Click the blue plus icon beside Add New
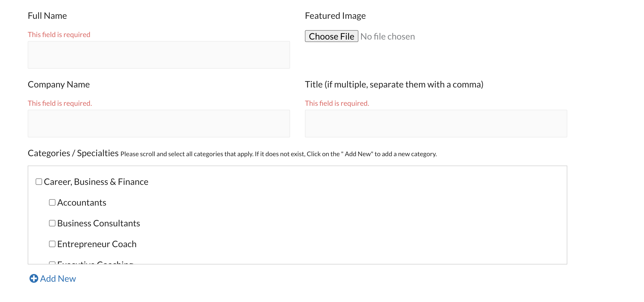 34,278
